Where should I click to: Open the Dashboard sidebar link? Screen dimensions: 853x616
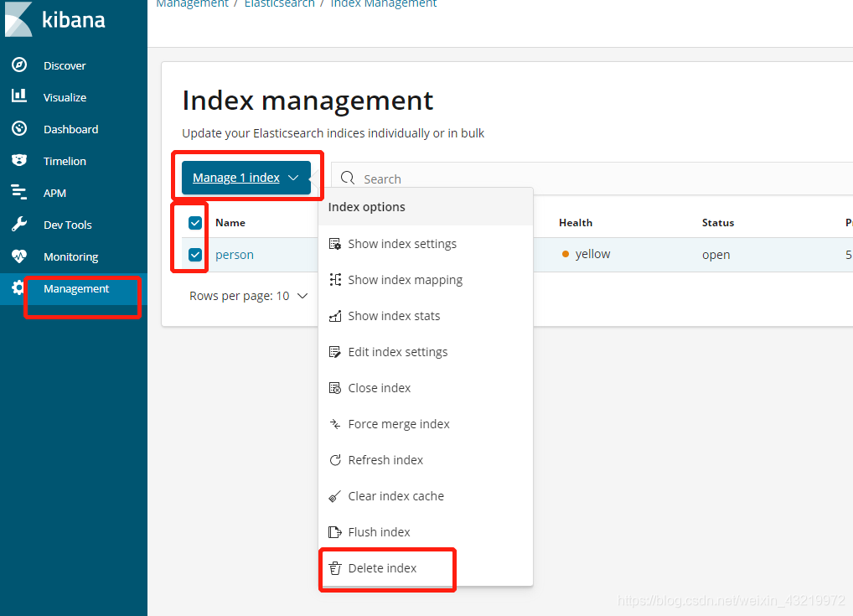coord(70,129)
